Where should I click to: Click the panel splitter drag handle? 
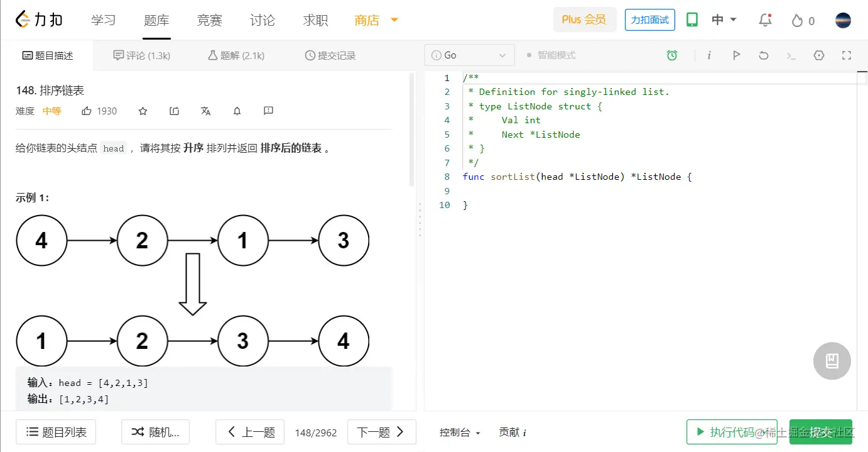click(x=420, y=220)
